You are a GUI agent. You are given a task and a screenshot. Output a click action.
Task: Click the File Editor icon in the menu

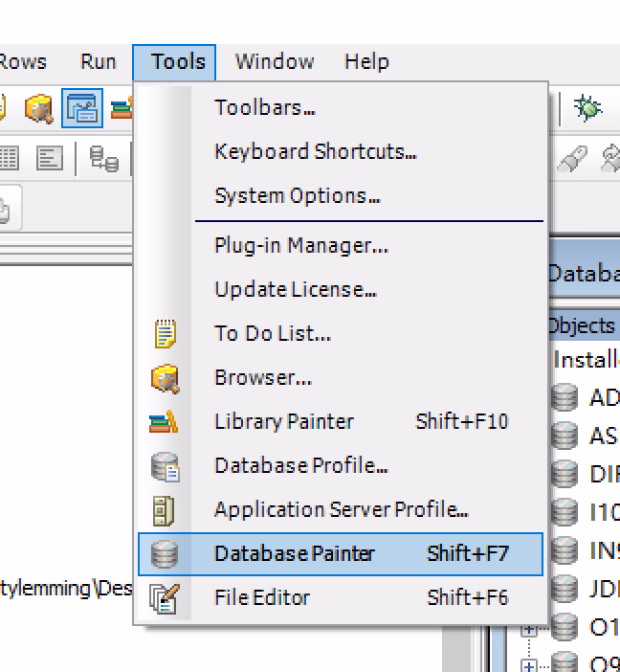pyautogui.click(x=165, y=598)
